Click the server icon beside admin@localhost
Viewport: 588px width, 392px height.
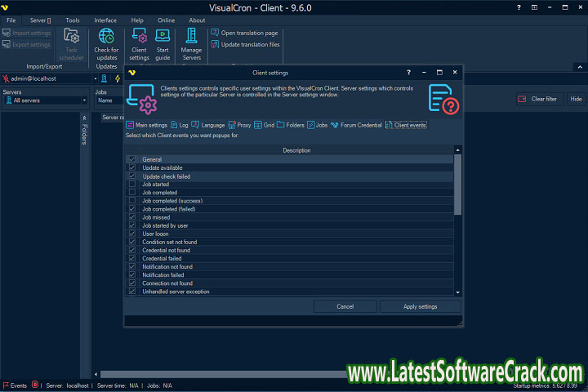pos(105,78)
